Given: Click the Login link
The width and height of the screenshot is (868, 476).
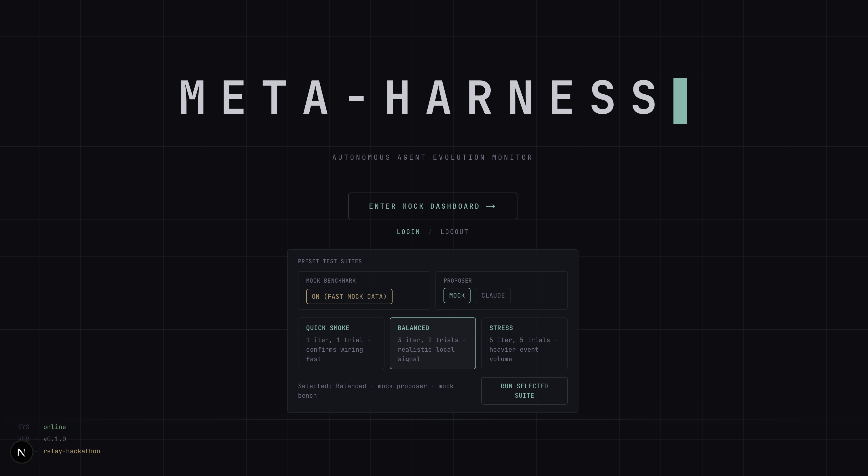Looking at the screenshot, I should [408, 232].
